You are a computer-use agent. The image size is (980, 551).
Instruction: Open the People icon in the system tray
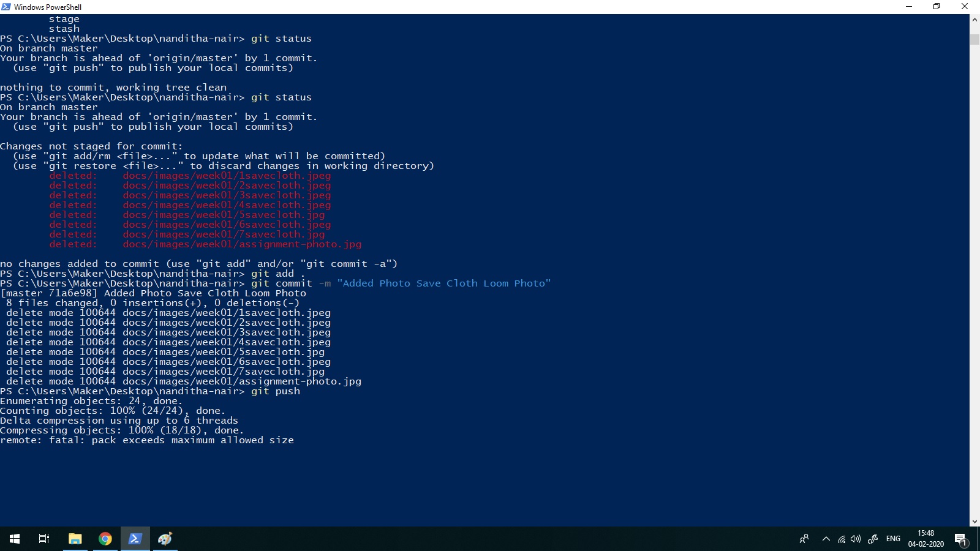[x=804, y=539]
